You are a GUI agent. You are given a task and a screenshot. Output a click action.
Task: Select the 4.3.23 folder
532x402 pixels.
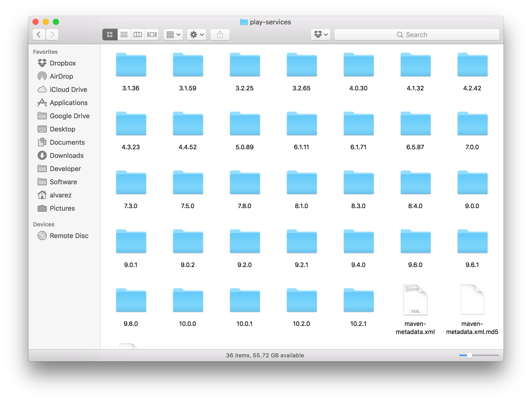coord(131,124)
